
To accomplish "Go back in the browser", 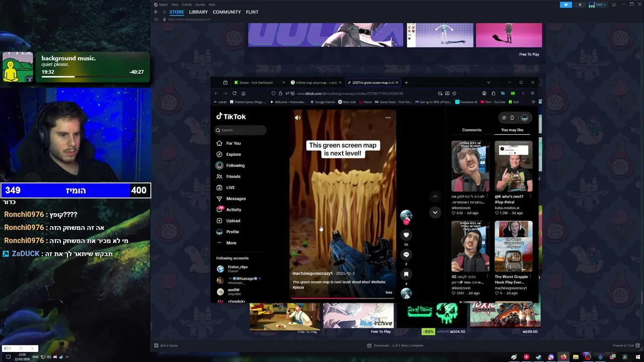I will pyautogui.click(x=216, y=94).
